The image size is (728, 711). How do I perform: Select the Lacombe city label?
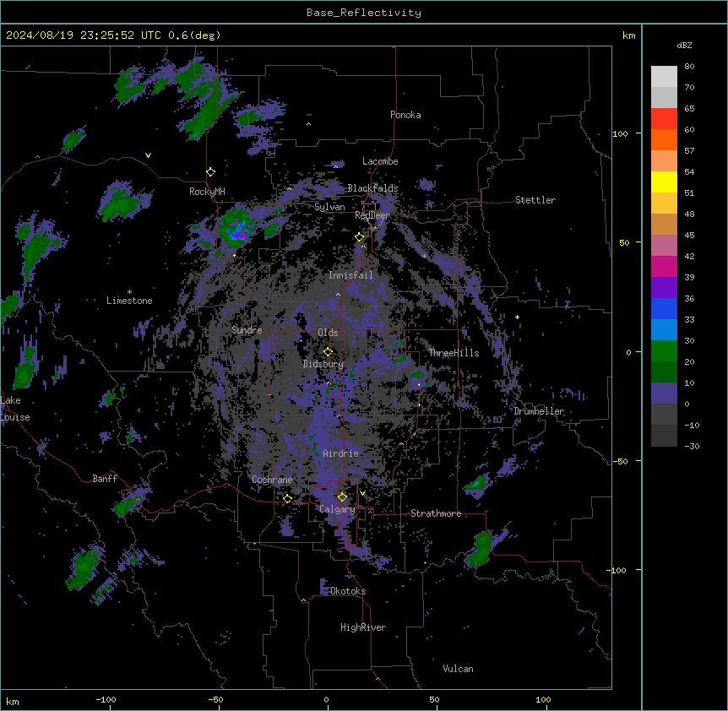(x=380, y=161)
